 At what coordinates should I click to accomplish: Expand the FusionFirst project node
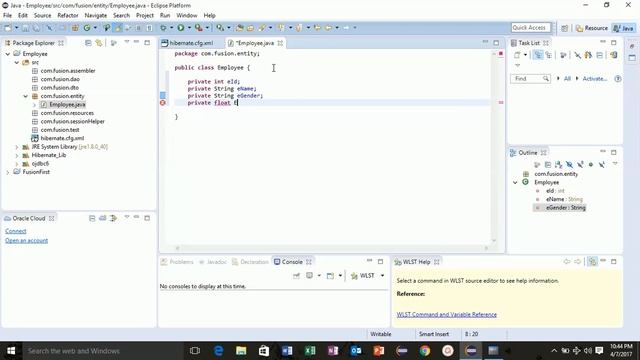click(x=8, y=172)
